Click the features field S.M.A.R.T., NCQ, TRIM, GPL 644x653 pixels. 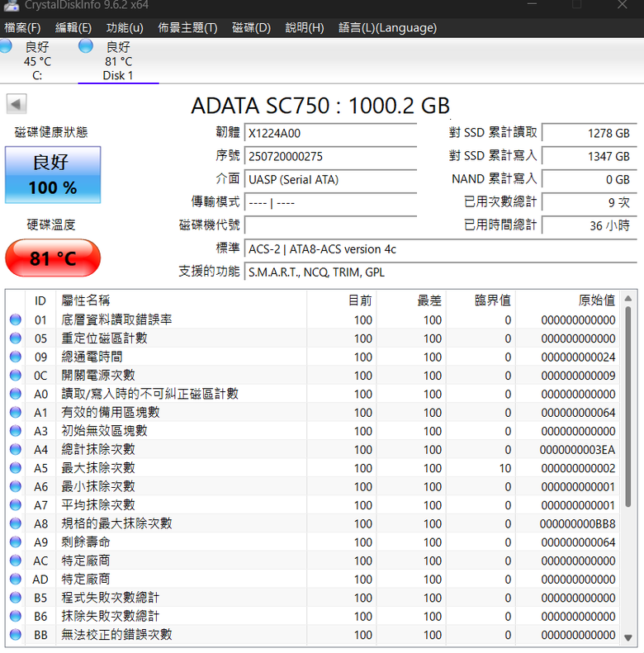[441, 272]
